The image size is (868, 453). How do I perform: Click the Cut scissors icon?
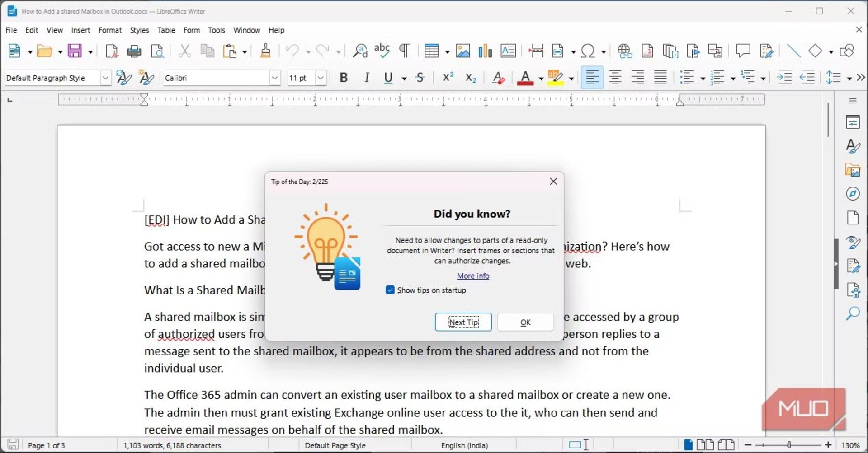[x=184, y=51]
